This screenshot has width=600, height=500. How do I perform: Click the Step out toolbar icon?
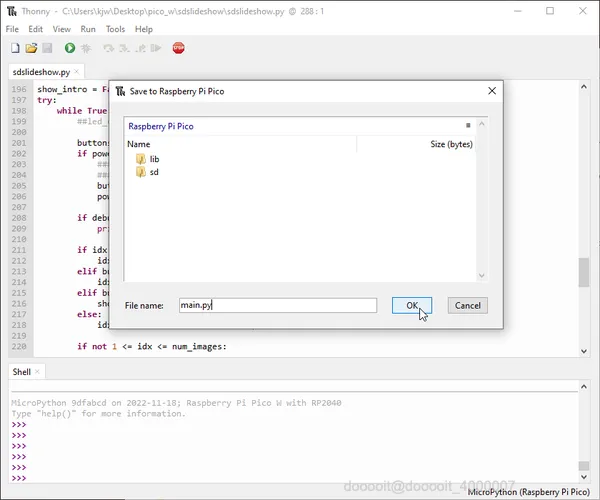[x=140, y=48]
